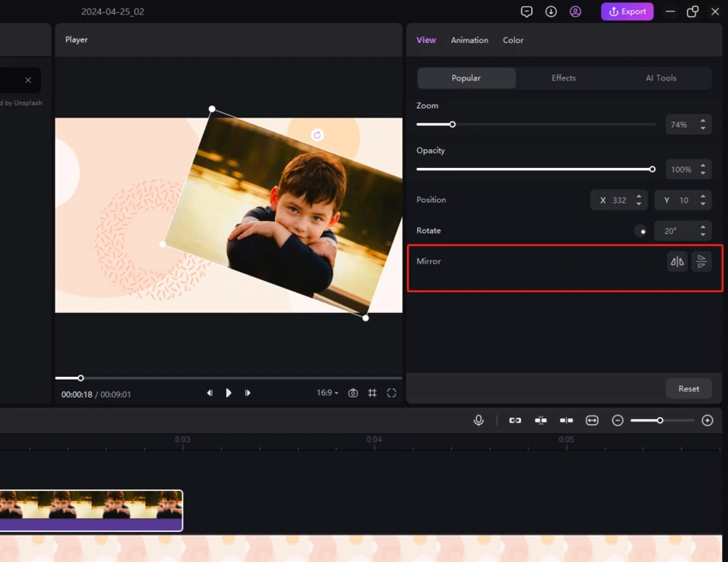728x562 pixels.
Task: Flip image with vertical mirror icon
Action: [701, 262]
